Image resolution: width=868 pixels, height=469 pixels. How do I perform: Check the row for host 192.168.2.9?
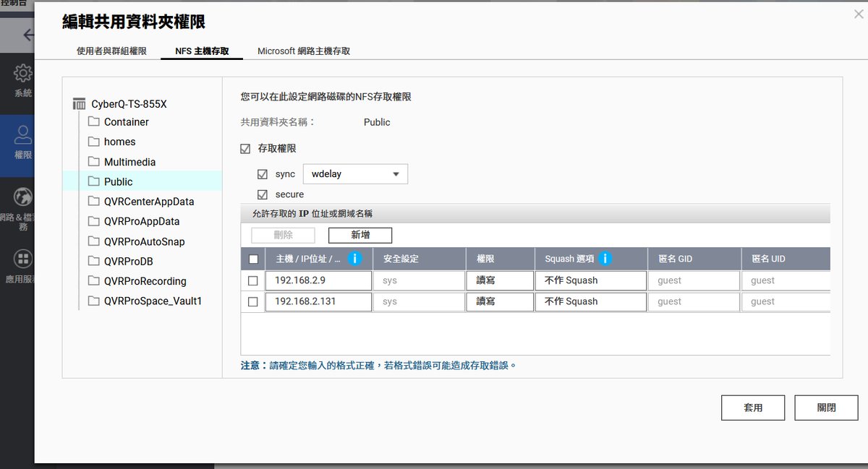point(252,280)
